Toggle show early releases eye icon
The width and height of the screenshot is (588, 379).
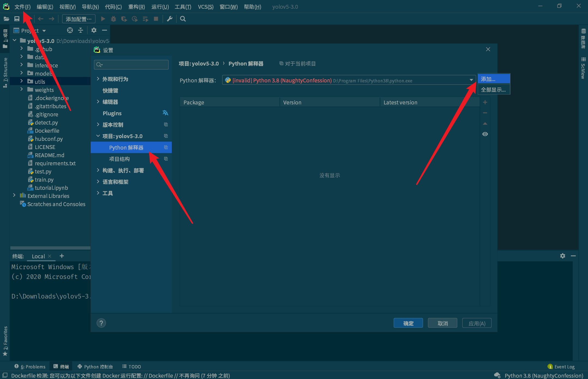click(x=485, y=134)
